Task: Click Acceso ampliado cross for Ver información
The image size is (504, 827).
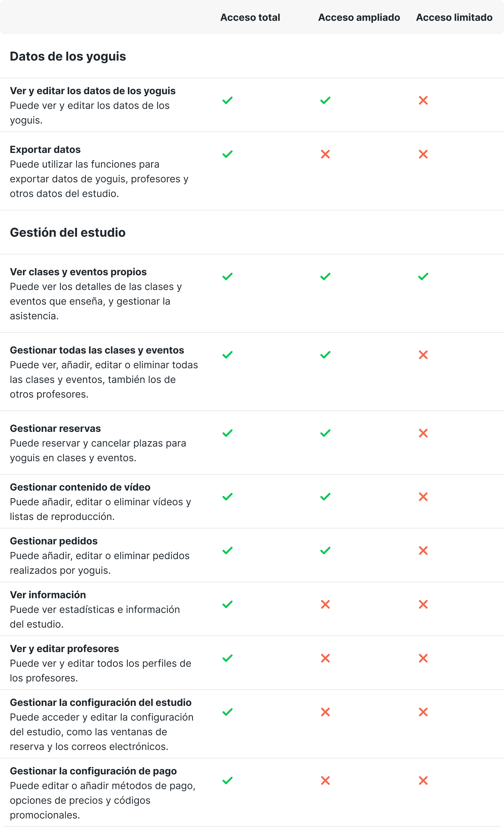Action: click(x=325, y=604)
